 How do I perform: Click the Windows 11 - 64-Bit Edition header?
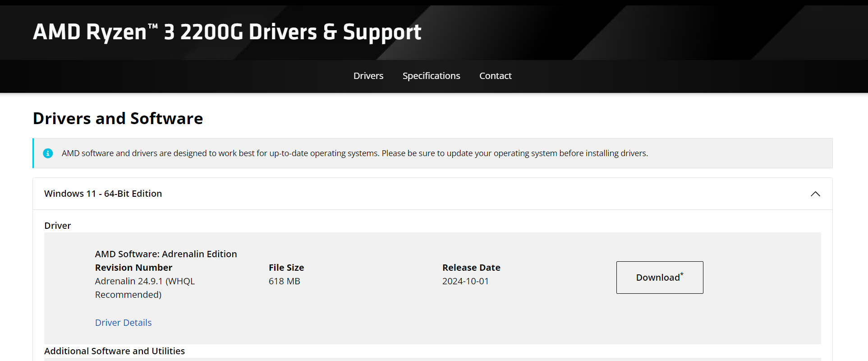pos(432,194)
